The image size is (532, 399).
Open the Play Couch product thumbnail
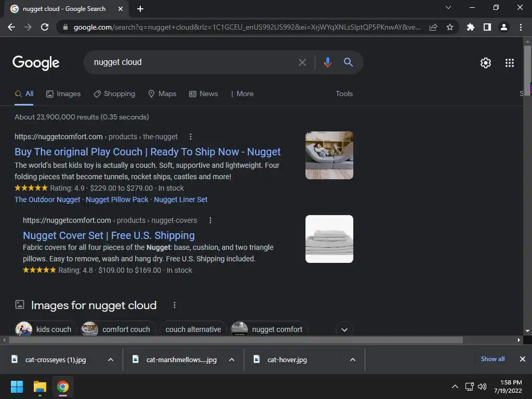coord(329,155)
